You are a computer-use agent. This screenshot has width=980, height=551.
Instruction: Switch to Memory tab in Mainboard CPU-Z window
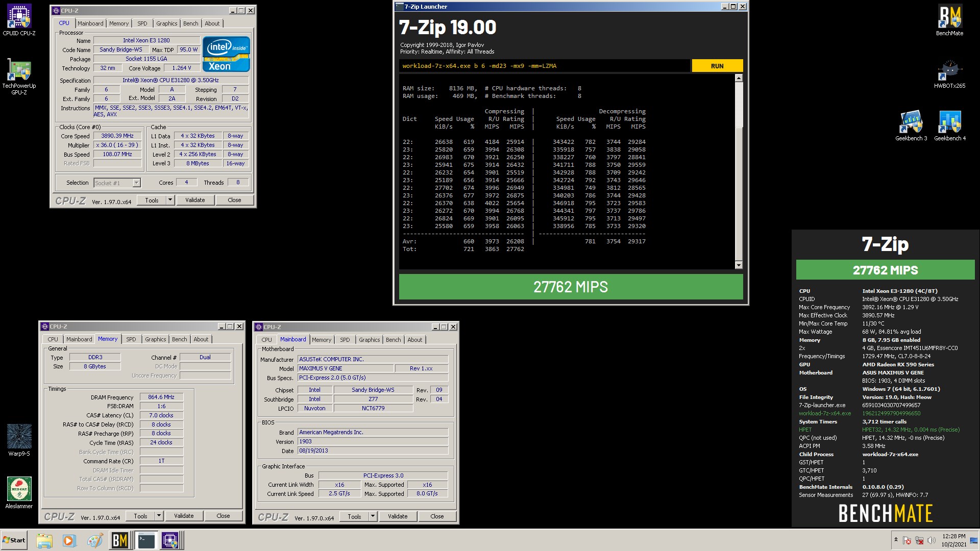322,340
